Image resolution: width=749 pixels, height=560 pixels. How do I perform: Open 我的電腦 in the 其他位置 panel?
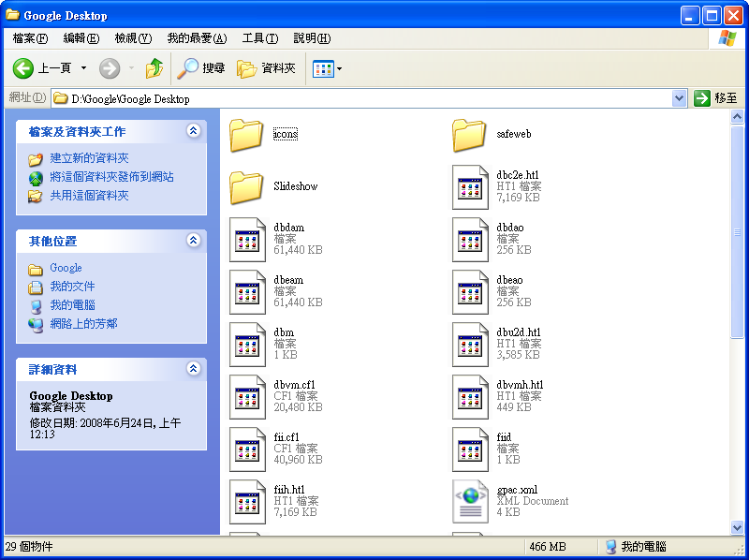click(x=73, y=305)
